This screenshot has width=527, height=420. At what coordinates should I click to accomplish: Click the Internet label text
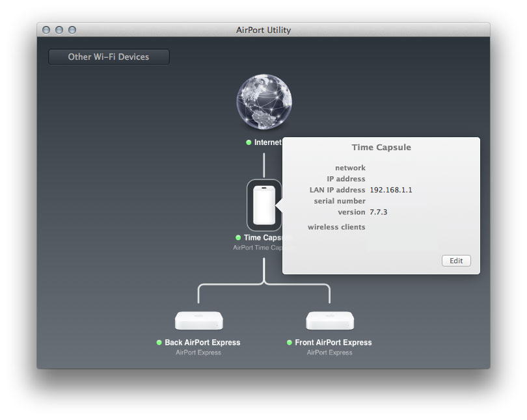267,142
